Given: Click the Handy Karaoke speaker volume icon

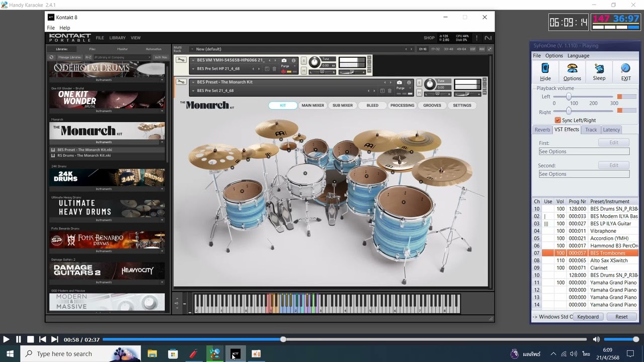Looking at the screenshot, I should [596, 339].
